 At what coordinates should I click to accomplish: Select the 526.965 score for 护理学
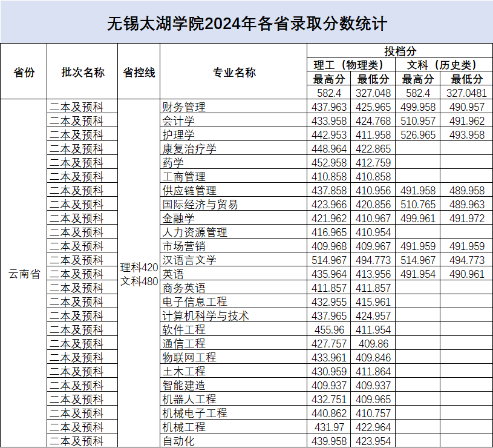point(418,134)
